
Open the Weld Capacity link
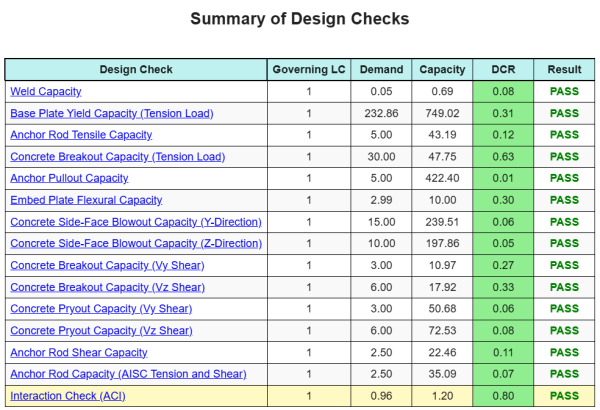[46, 92]
